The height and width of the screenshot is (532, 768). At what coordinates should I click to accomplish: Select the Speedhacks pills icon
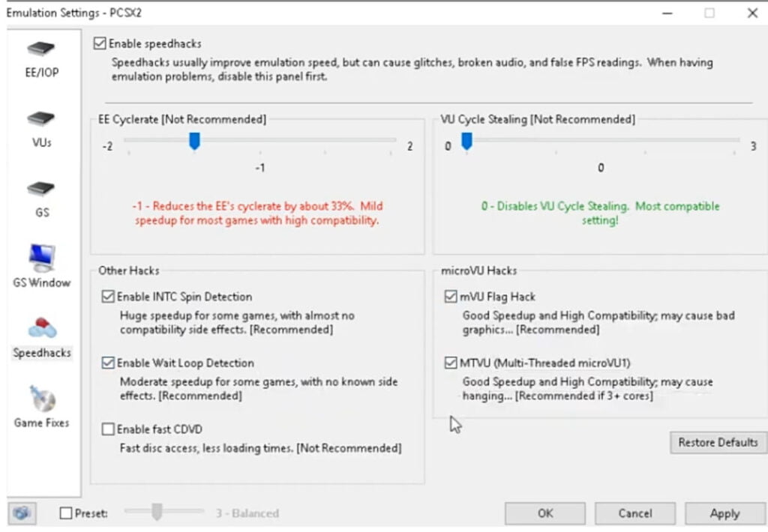click(42, 328)
